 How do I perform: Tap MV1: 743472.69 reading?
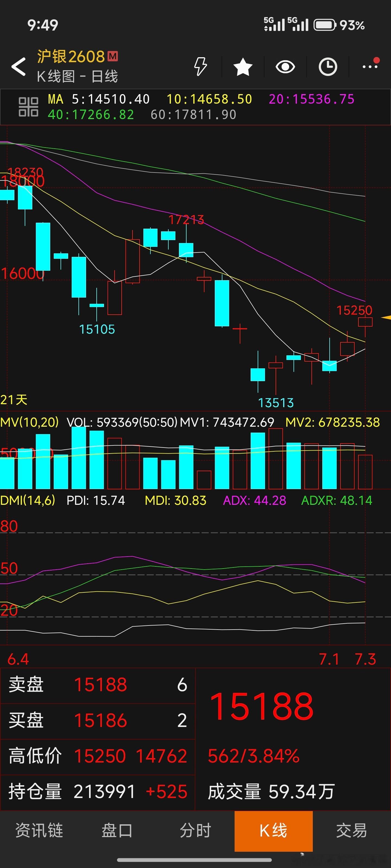(227, 422)
